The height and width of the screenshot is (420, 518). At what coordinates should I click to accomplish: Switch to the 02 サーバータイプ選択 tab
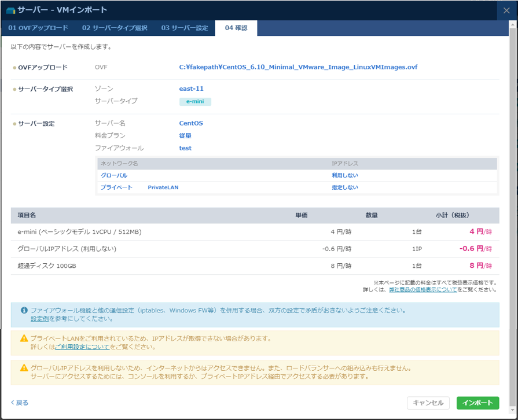point(115,28)
